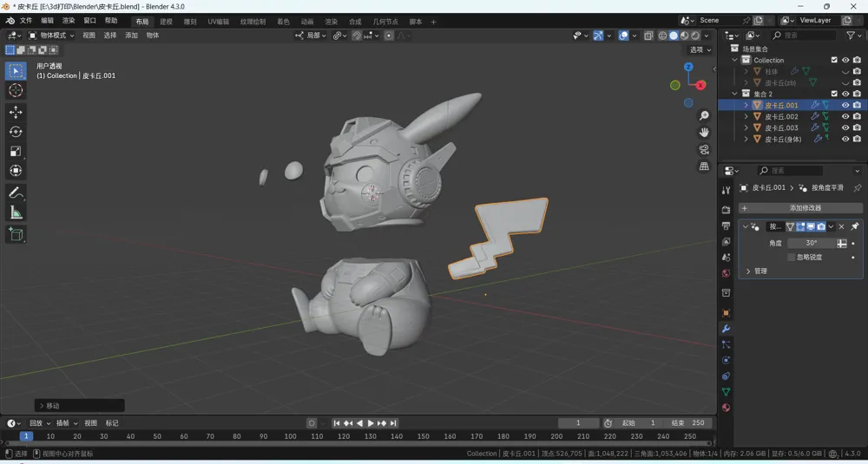Select the Move tool

(16, 112)
